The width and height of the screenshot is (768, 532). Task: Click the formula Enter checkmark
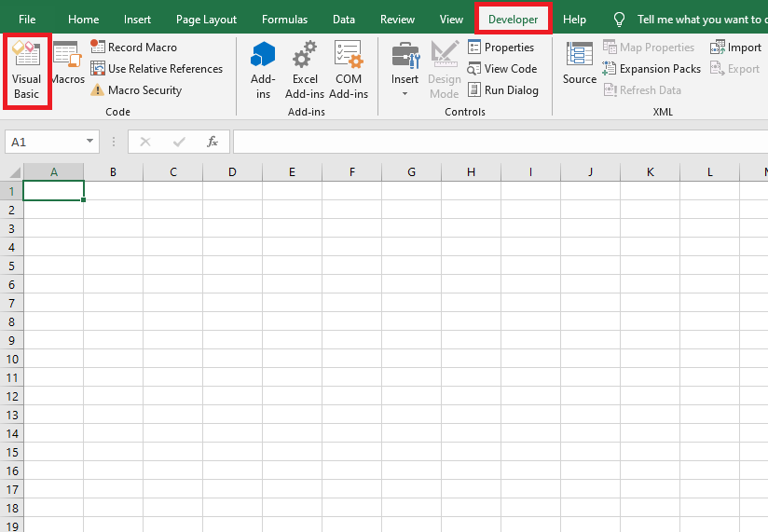click(179, 142)
